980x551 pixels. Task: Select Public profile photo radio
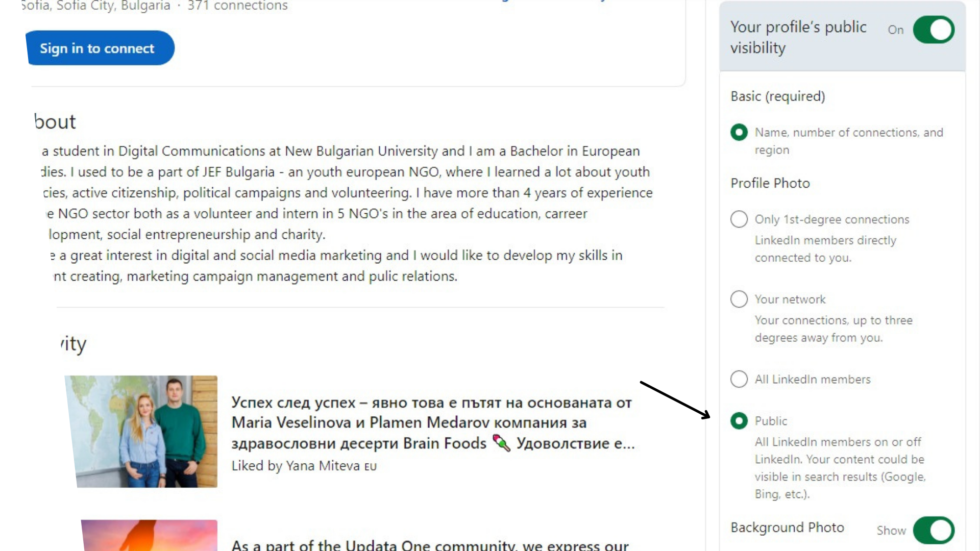739,421
